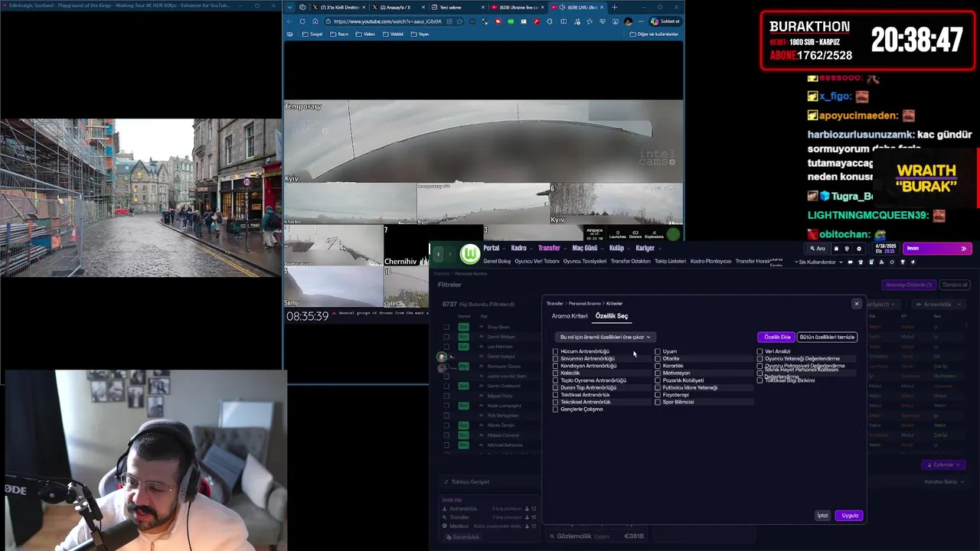
Task: Tick the Taktiksel Bilgi Birikimi checkbox
Action: click(x=760, y=380)
